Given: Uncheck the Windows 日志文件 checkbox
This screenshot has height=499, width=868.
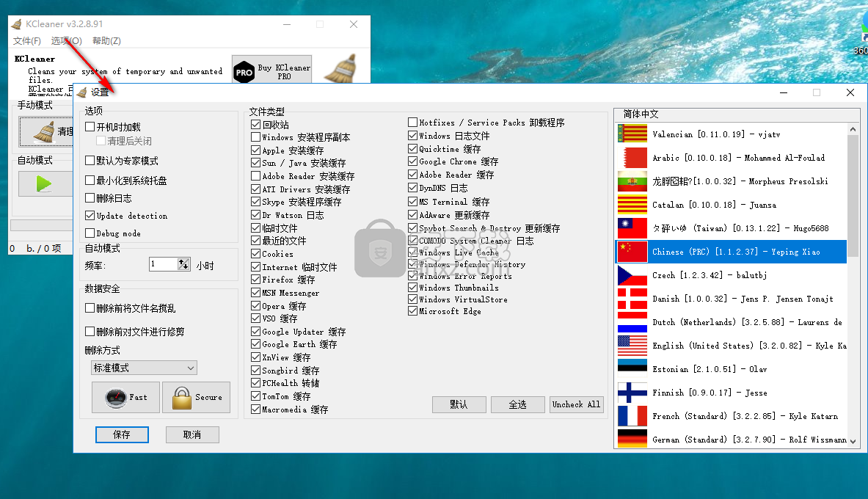Looking at the screenshot, I should click(413, 135).
